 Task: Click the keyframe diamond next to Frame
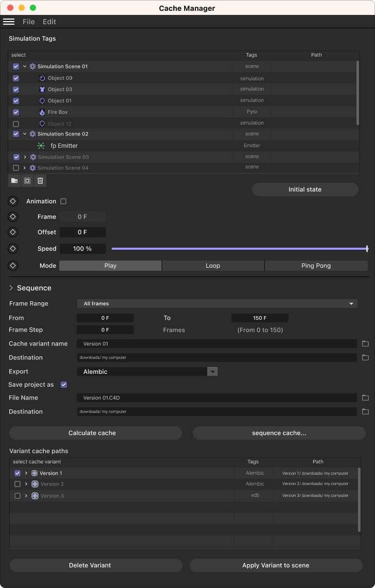(x=13, y=217)
